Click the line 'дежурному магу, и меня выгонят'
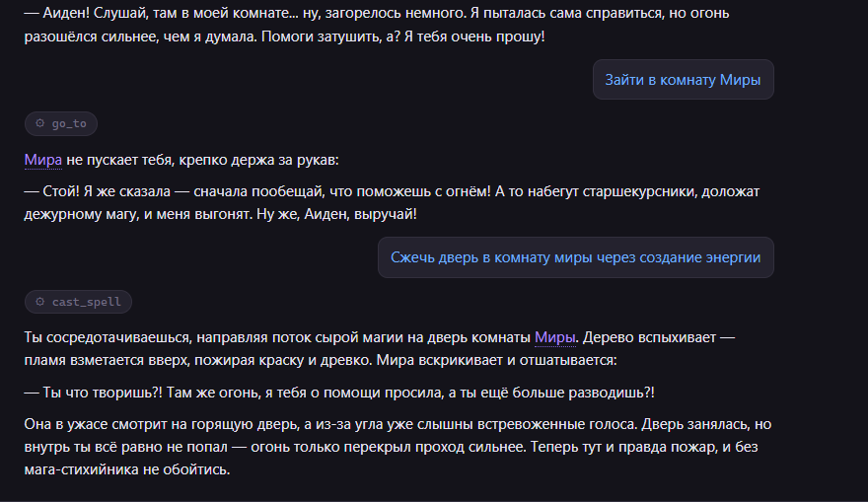 coord(138,214)
